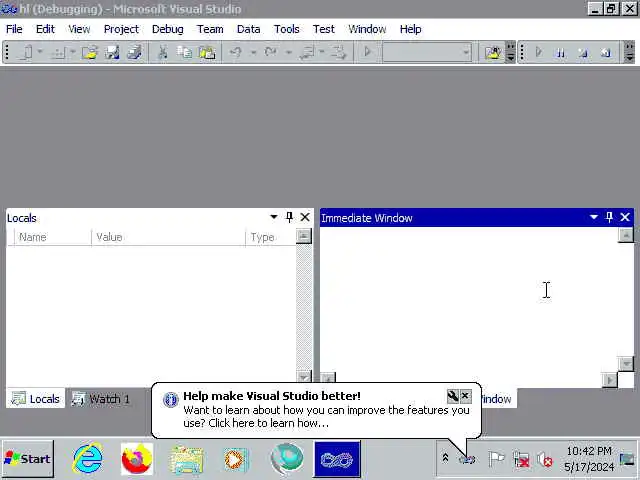Click the Windows Start button
This screenshot has width=640, height=480.
pyautogui.click(x=27, y=459)
